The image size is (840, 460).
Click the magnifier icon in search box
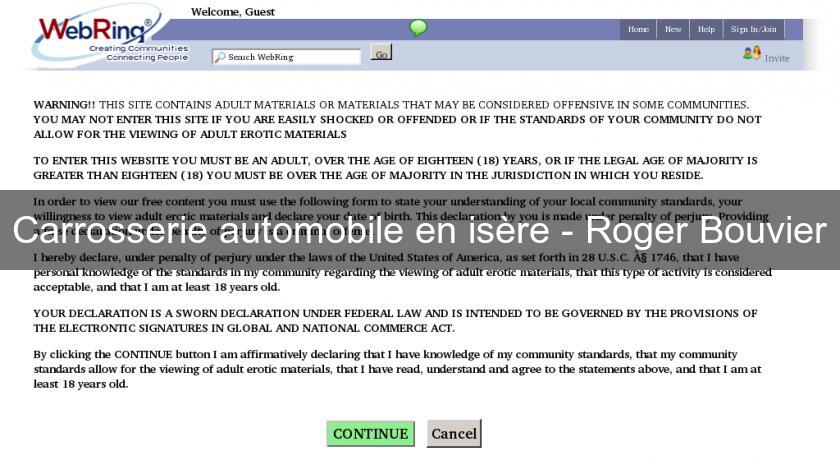point(220,57)
